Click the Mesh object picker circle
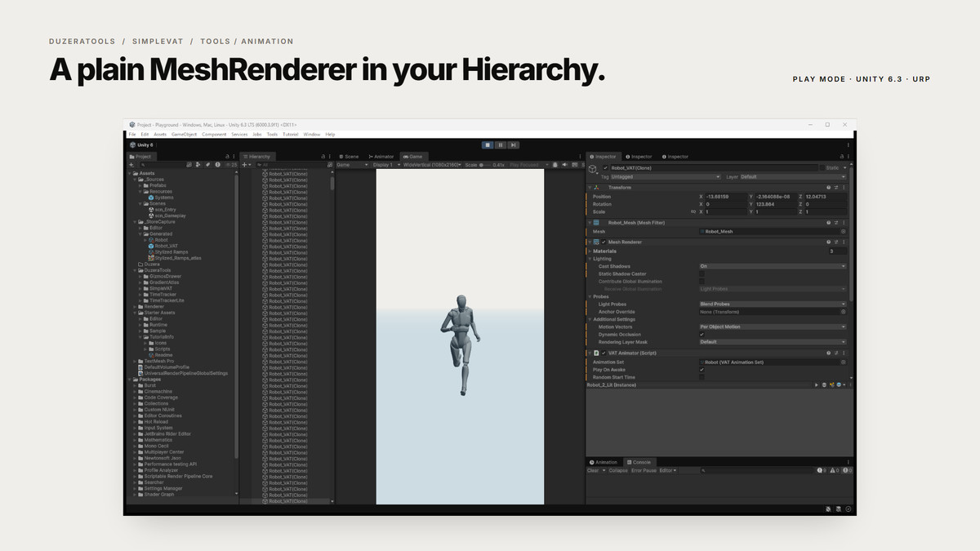980x551 pixels. (x=843, y=232)
